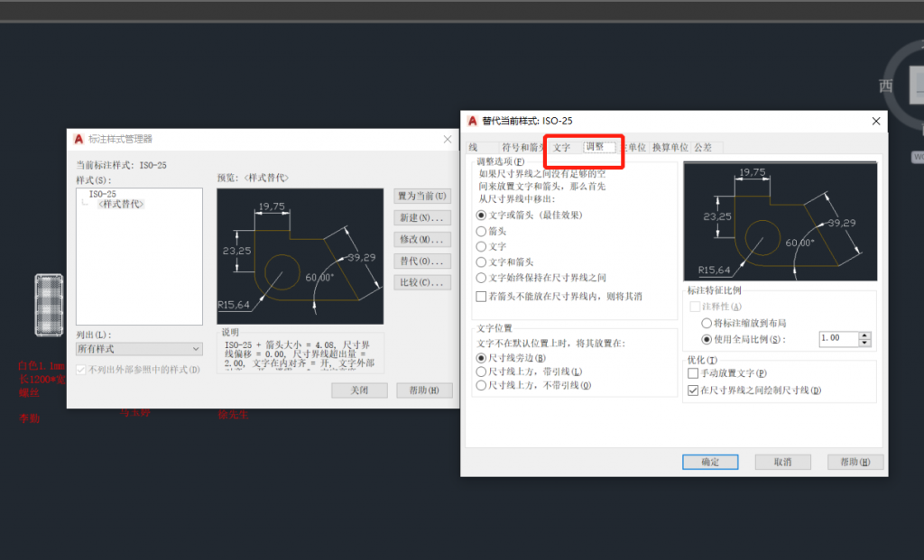Select 将标注缩放到布局 radio button
The width and height of the screenshot is (924, 560).
707,323
